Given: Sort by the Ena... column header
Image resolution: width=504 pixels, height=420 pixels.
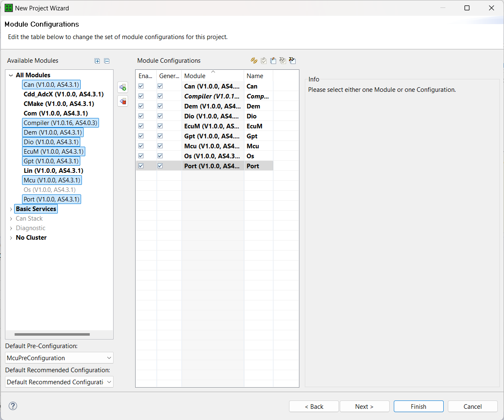Looking at the screenshot, I should coord(146,76).
